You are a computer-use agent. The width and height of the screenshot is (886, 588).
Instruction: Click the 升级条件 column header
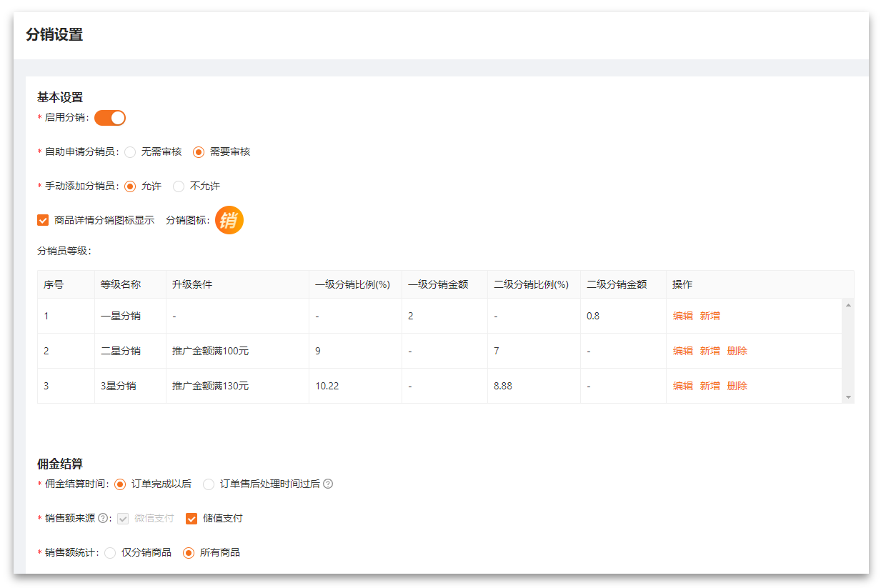[237, 284]
